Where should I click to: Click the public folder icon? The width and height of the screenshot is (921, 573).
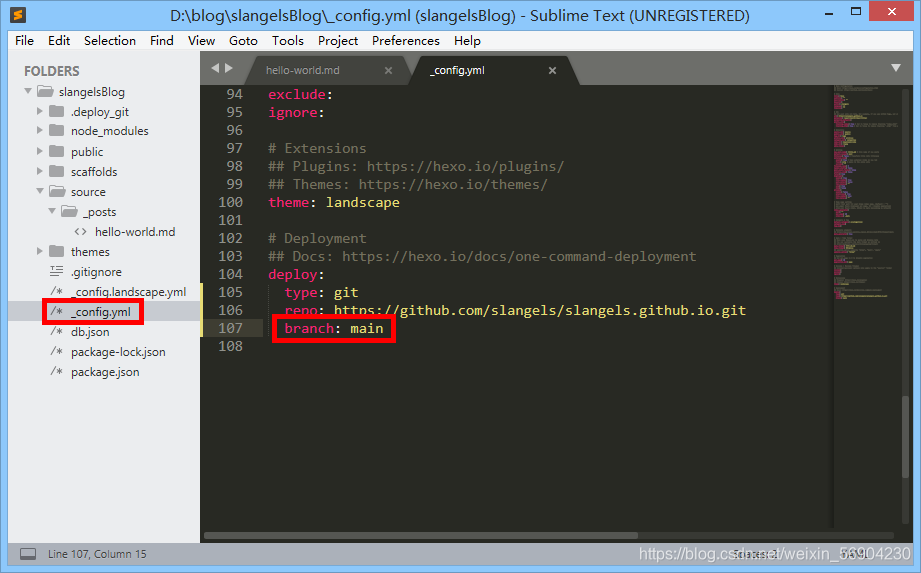click(57, 151)
